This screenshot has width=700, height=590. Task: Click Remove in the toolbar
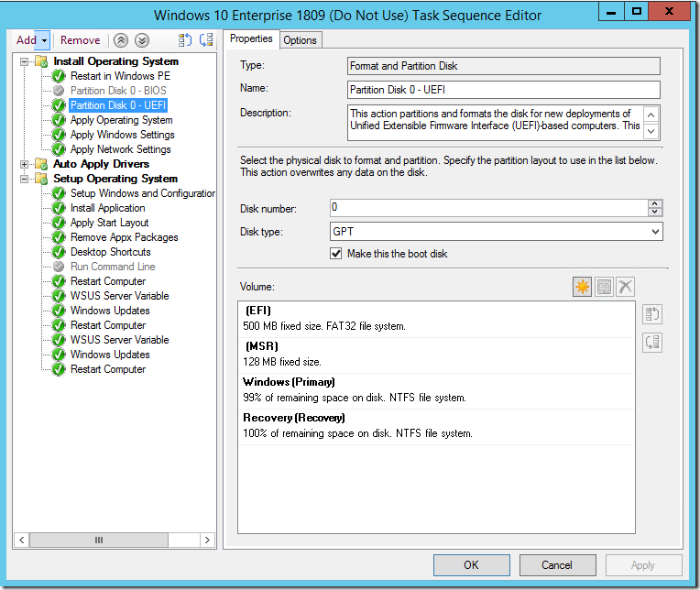point(81,40)
